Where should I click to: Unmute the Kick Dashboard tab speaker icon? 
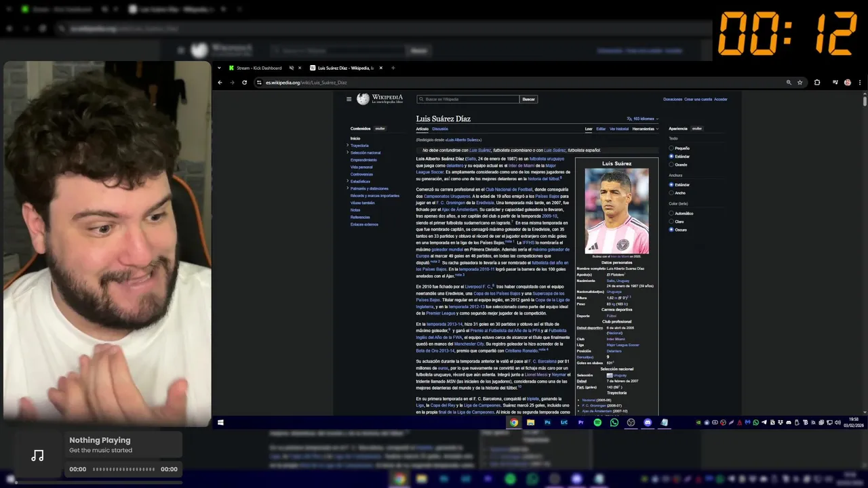click(x=292, y=68)
